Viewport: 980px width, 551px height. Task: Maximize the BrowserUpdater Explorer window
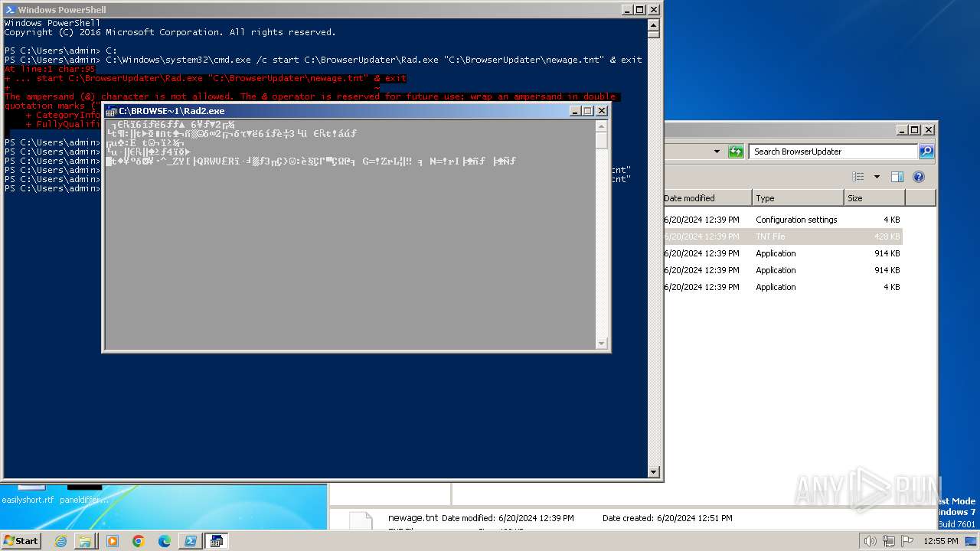915,130
